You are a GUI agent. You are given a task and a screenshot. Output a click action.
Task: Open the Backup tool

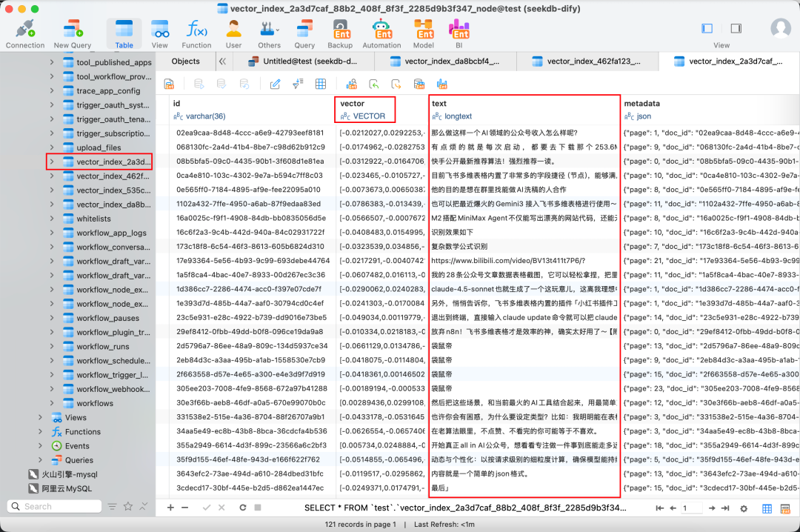(x=340, y=33)
